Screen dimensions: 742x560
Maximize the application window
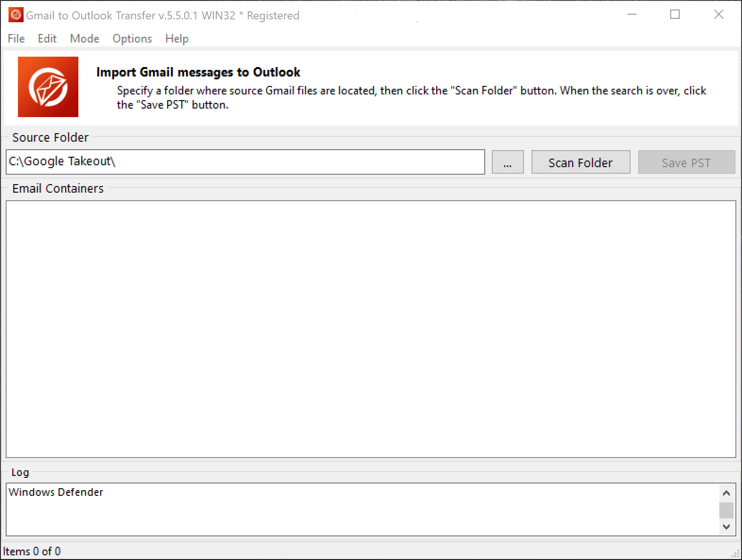coord(675,15)
